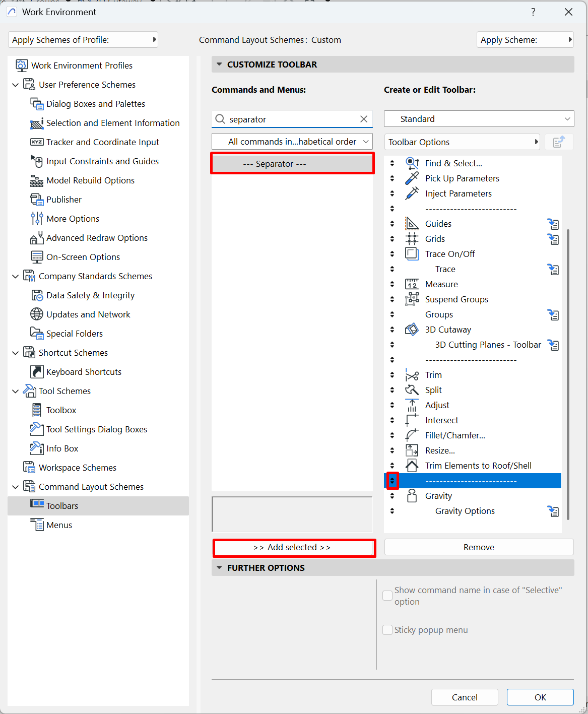Image resolution: width=588 pixels, height=714 pixels.
Task: Enable Show command name in Selective option
Action: click(387, 596)
